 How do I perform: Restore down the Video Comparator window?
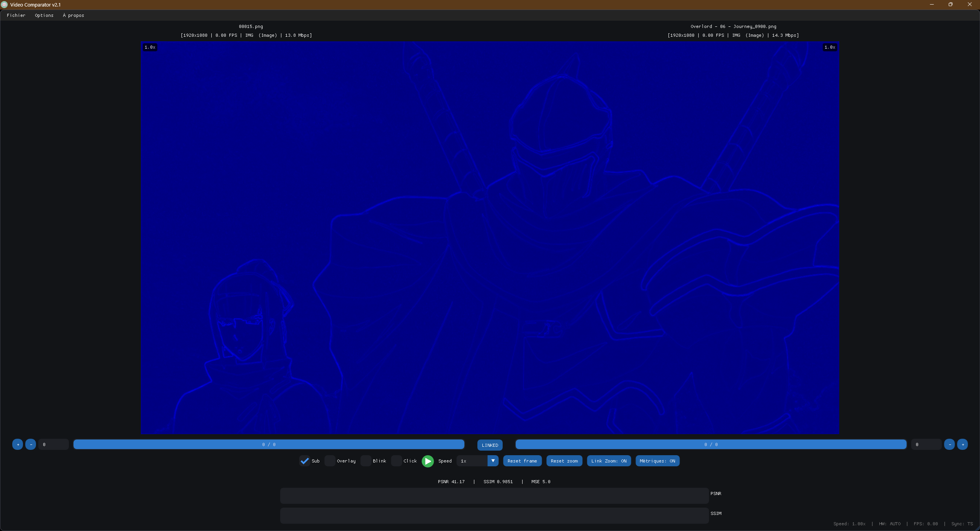[951, 5]
